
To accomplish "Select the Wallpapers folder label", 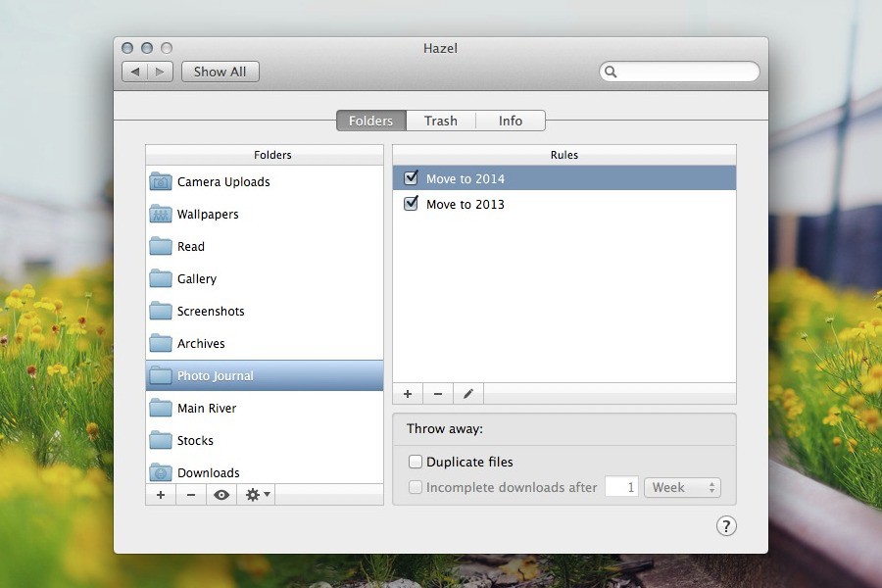I will pos(208,215).
